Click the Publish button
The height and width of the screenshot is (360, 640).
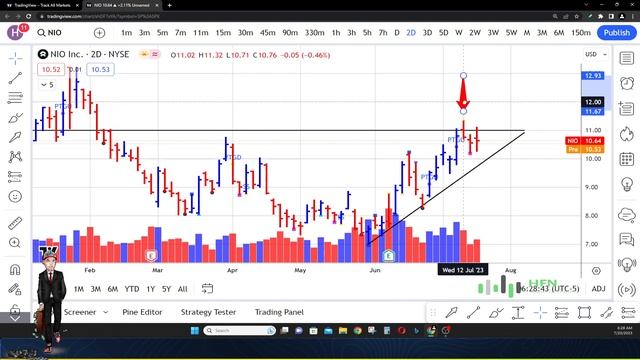coord(617,33)
